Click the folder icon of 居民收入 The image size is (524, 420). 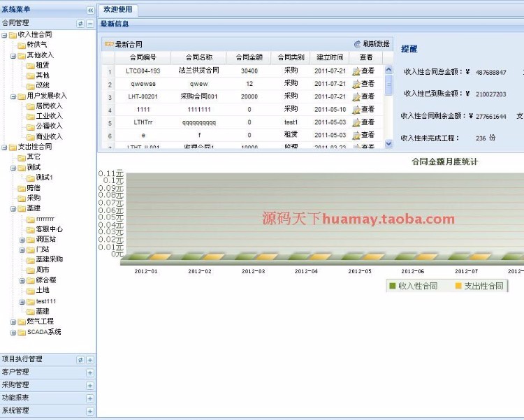click(31, 107)
